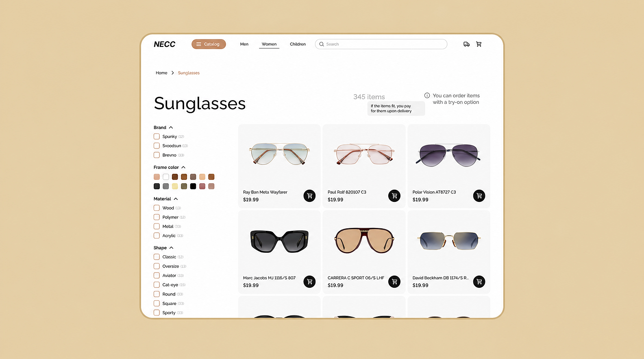
Task: Add Marc Jacobs MJ 1116/S to cart
Action: [x=309, y=282]
